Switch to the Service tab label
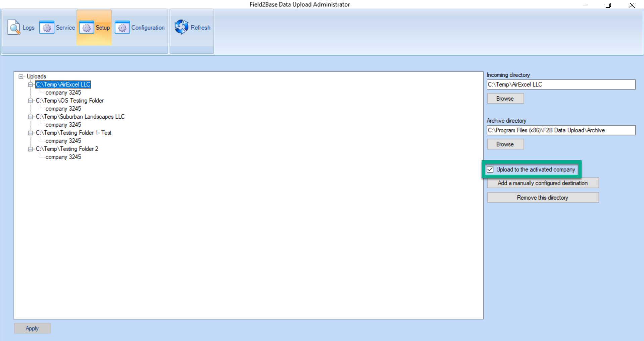The image size is (644, 341). click(x=65, y=27)
